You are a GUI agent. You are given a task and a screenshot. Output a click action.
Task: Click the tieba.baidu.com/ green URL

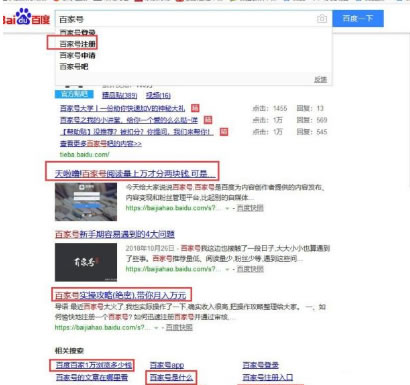point(84,155)
